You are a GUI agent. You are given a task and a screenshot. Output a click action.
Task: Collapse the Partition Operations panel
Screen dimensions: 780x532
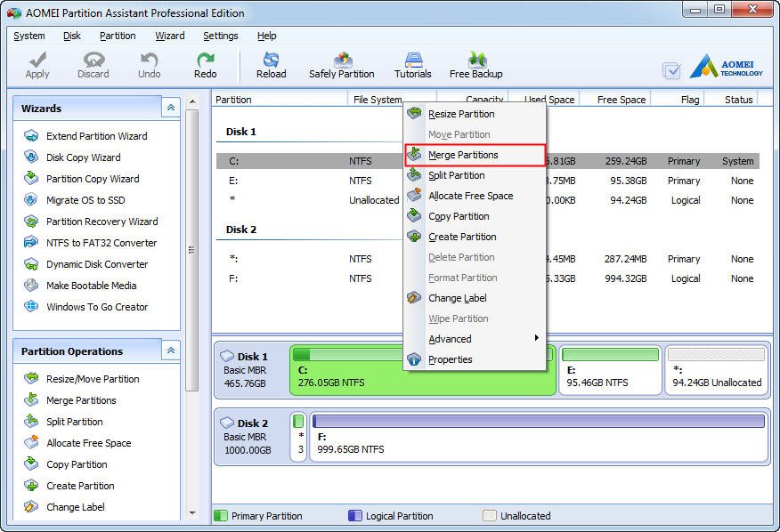coord(171,351)
